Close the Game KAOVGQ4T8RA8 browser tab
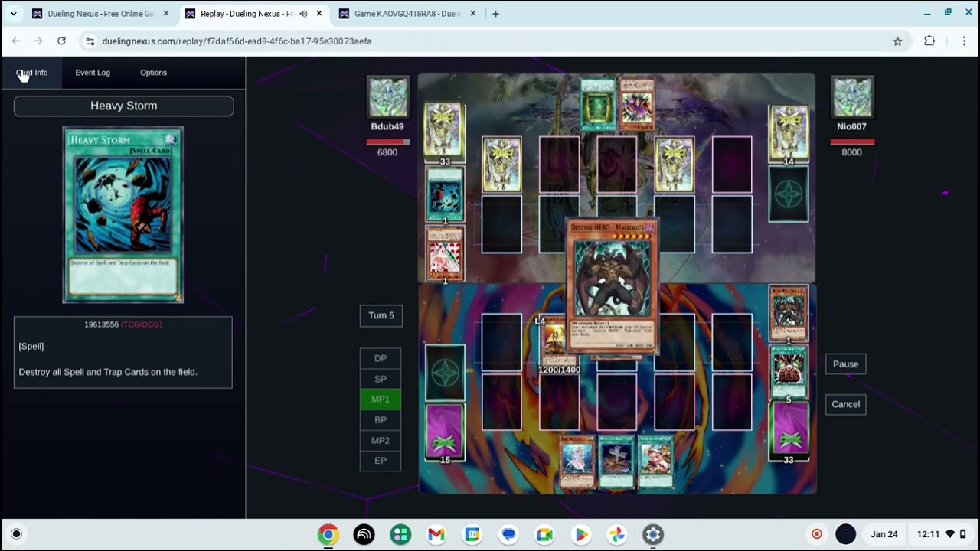980x551 pixels. pyautogui.click(x=472, y=14)
